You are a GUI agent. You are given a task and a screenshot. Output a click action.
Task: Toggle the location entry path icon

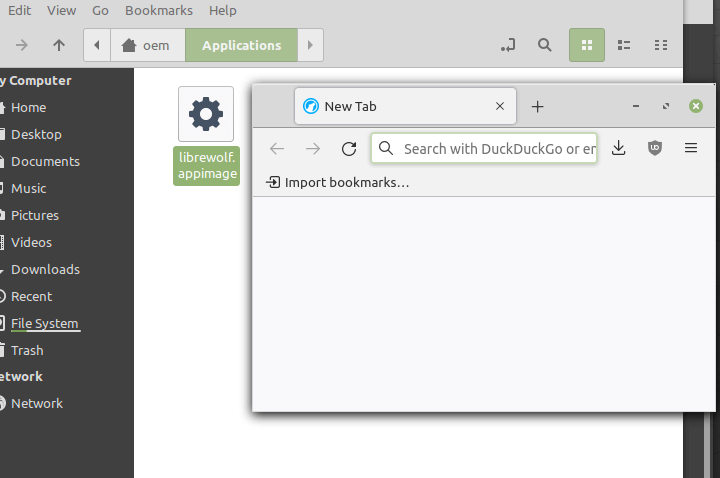508,45
